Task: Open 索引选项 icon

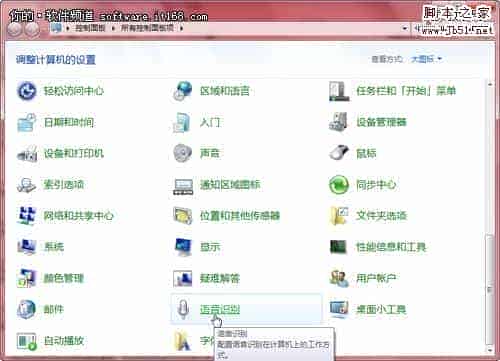Action: (x=27, y=185)
